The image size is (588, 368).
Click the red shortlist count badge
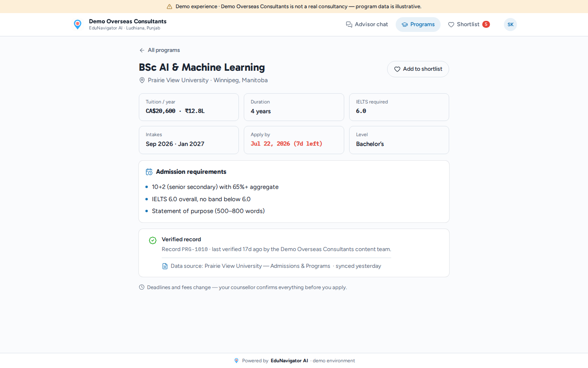tap(486, 24)
